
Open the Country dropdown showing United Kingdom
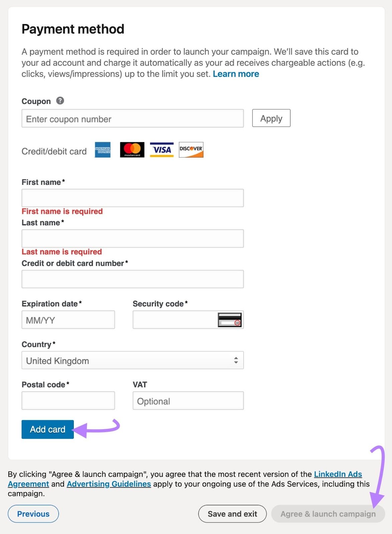click(133, 360)
